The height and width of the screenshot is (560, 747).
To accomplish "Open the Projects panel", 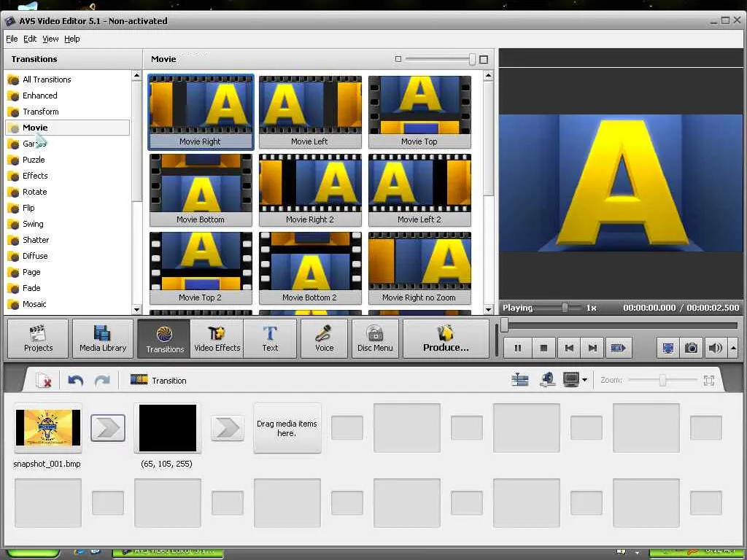I will pyautogui.click(x=38, y=338).
